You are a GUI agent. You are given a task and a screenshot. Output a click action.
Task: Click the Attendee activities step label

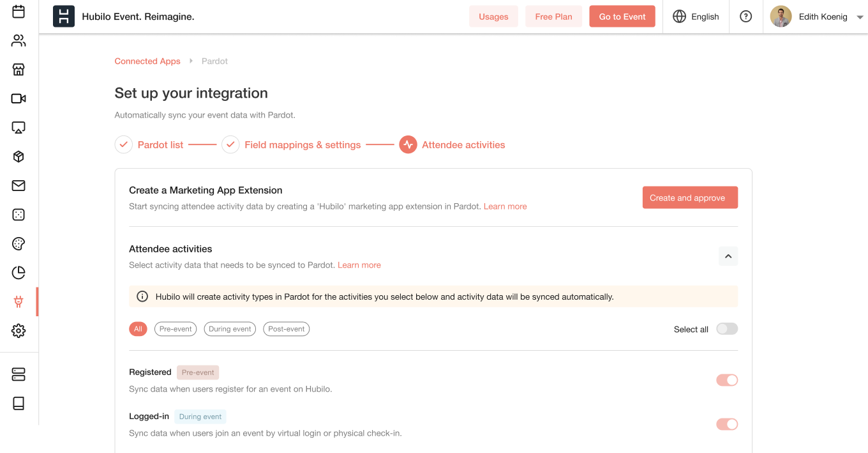tap(463, 145)
